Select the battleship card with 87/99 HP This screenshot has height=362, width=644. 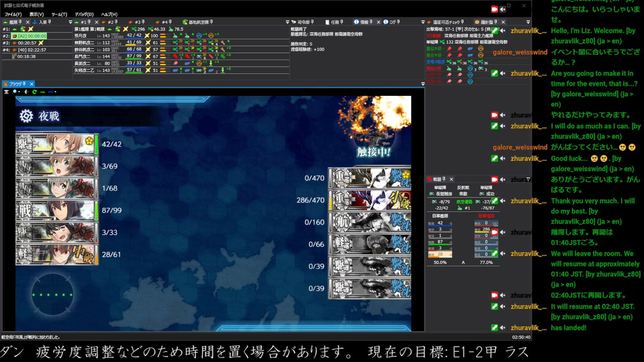(57, 210)
